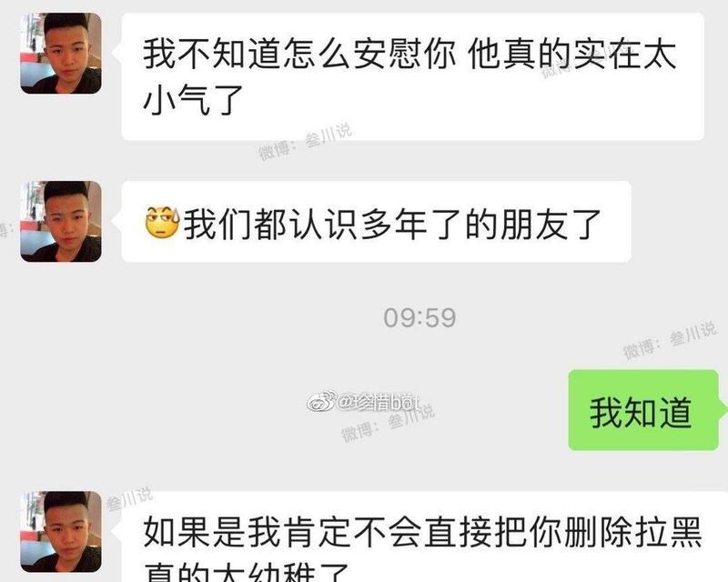Tap avatar beside the 我不知道怎么安慰你 message
The image size is (728, 582).
pos(61,54)
